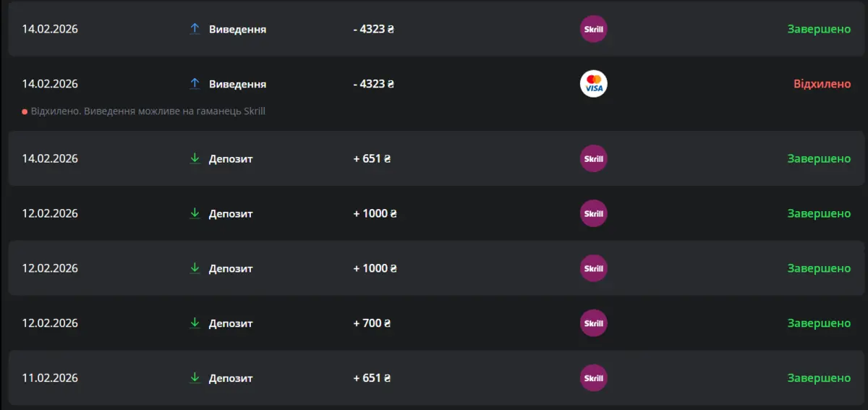Click green deposit arrow in +700 row

[x=195, y=323]
